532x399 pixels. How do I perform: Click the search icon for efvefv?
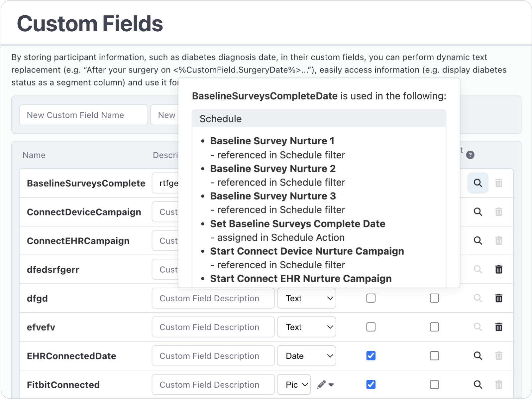pos(478,327)
